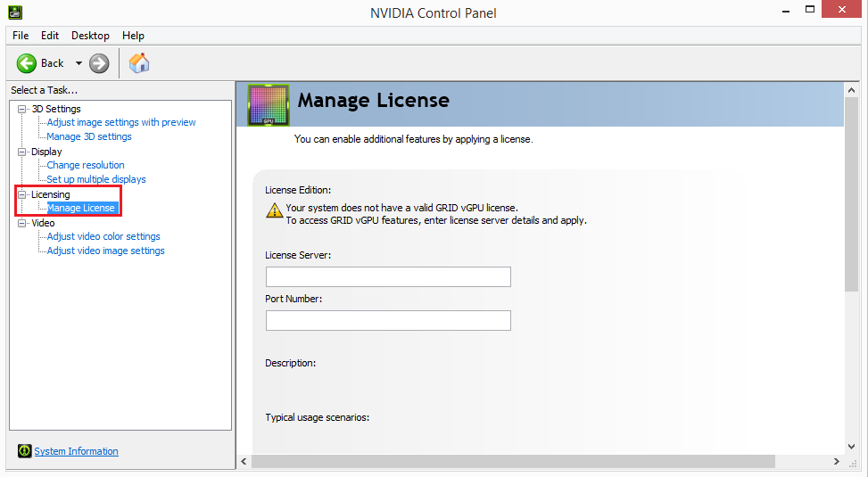This screenshot has width=868, height=477.
Task: Click the NVIDIA Control Panel title bar icon
Action: pyautogui.click(x=15, y=12)
